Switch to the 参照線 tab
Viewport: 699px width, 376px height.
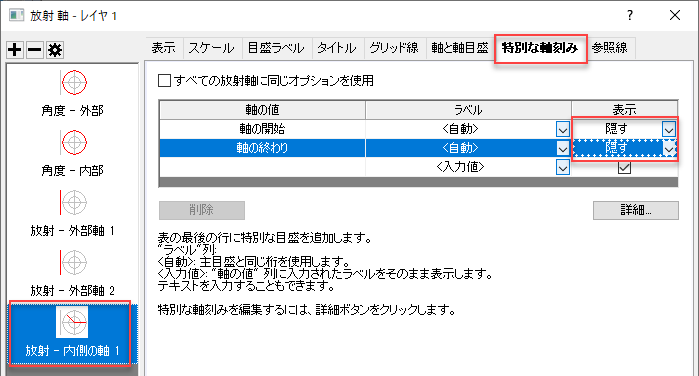pos(610,48)
